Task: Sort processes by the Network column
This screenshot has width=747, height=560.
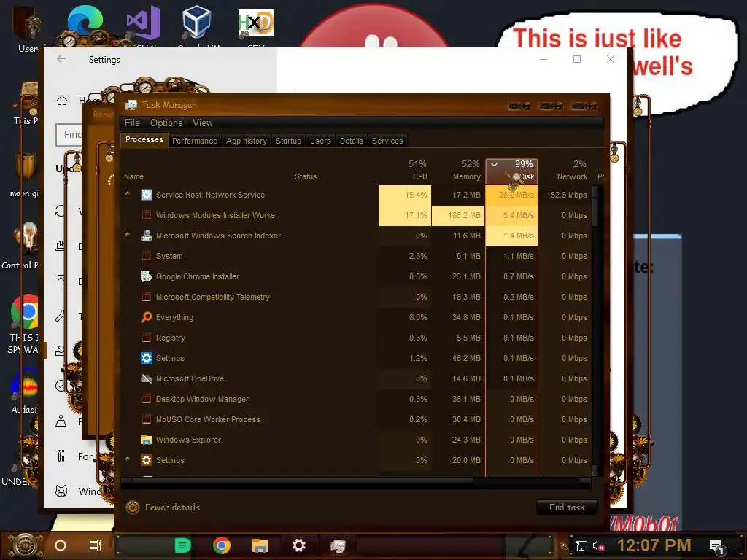Action: (565, 171)
